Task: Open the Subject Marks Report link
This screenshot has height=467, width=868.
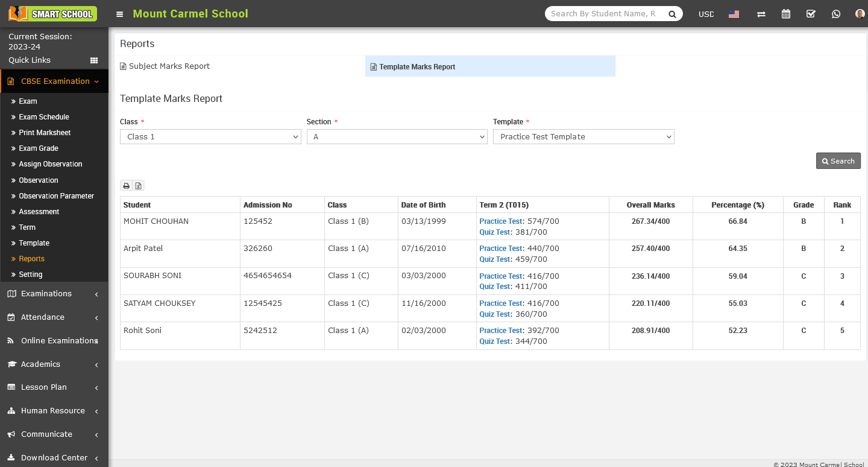Action: [169, 66]
